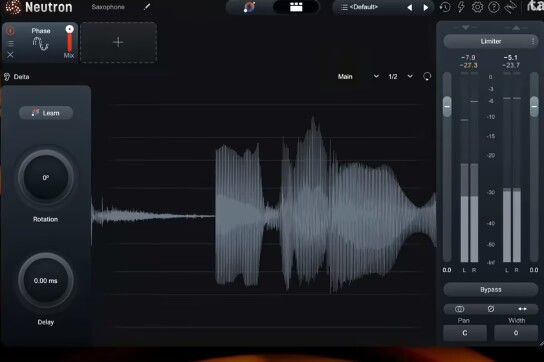Viewport: 544px width, 362px height.
Task: Open the Phase module list menu icon
Action: click(10, 43)
